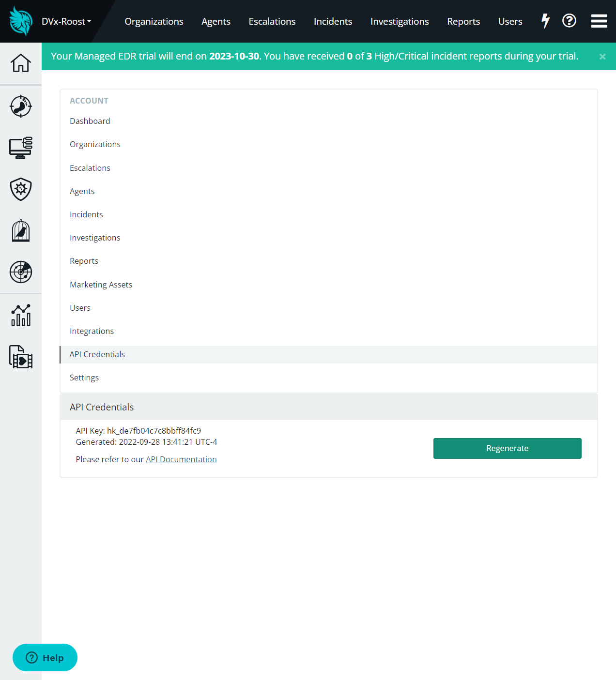Open Organizations in top navigation
616x680 pixels.
[x=154, y=21]
